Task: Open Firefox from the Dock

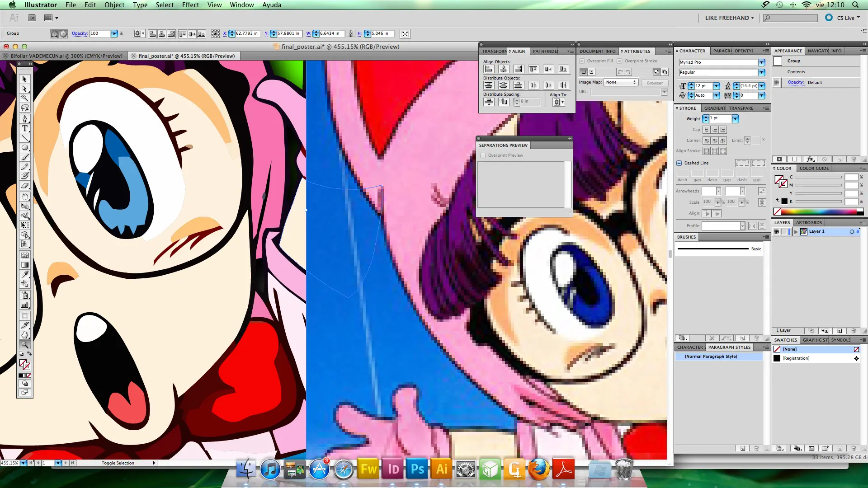Action: pyautogui.click(x=538, y=469)
